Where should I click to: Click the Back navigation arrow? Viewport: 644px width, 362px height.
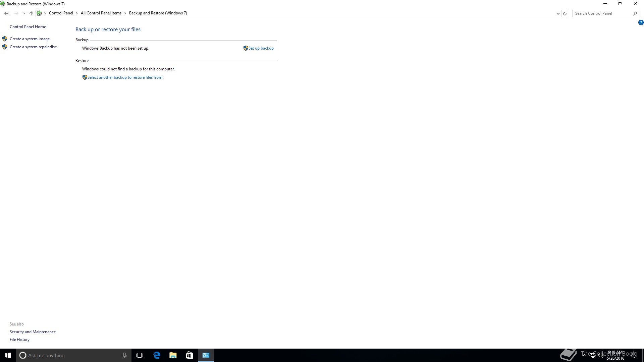coord(6,13)
